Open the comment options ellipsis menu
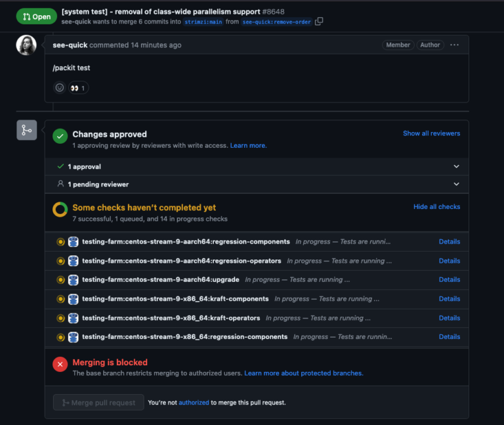Screen dimensions: 504x425 (455, 45)
